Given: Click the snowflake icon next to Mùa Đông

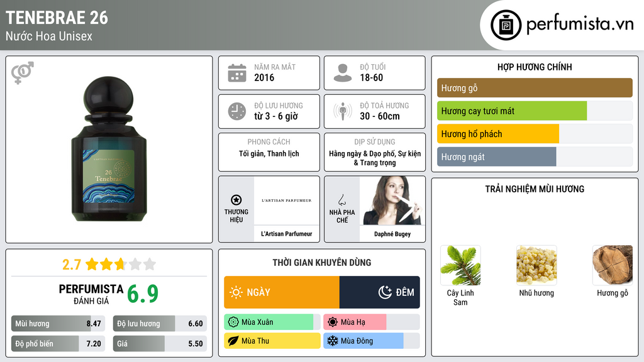Looking at the screenshot, I should [333, 341].
